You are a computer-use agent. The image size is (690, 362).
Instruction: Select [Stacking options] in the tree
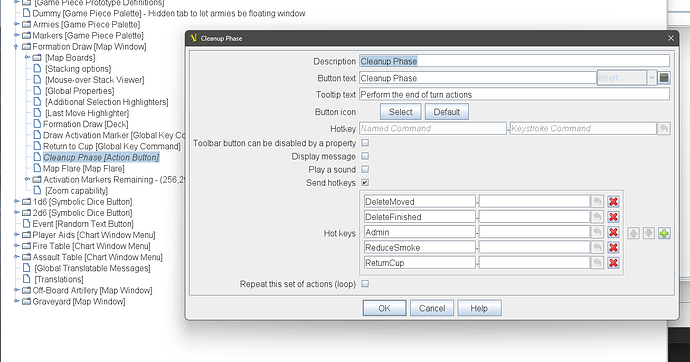[78, 69]
